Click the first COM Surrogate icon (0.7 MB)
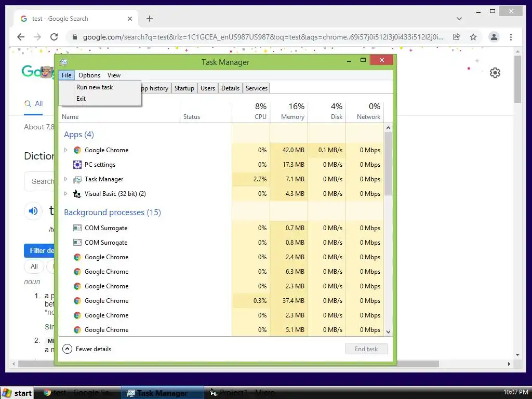This screenshot has height=399, width=532. [x=77, y=228]
